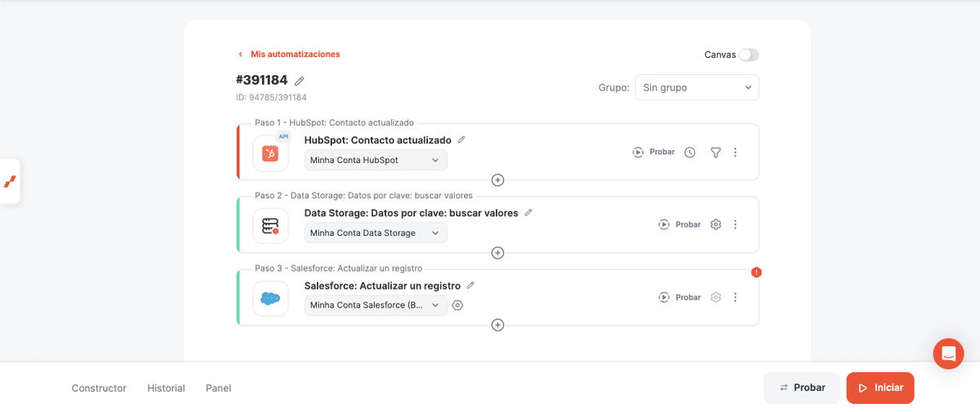980x412 pixels.
Task: Open three-dot menu of the Data Storage step
Action: click(736, 224)
